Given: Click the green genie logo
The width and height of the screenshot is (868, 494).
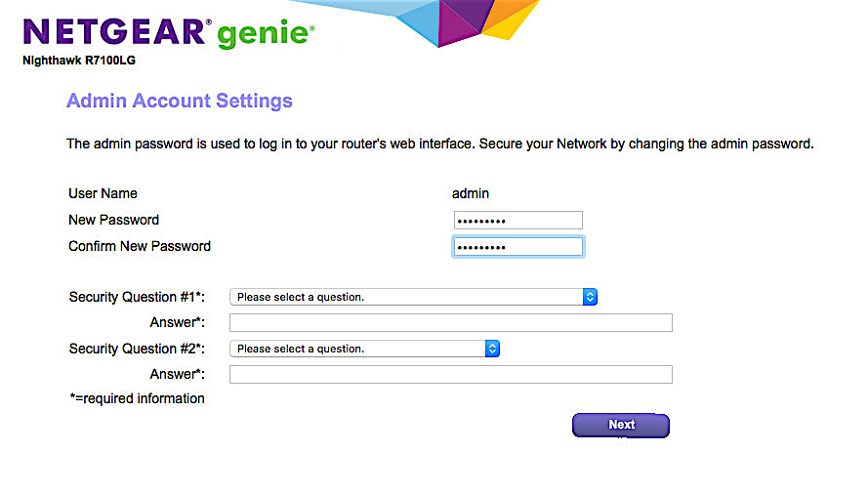Looking at the screenshot, I should 264,34.
